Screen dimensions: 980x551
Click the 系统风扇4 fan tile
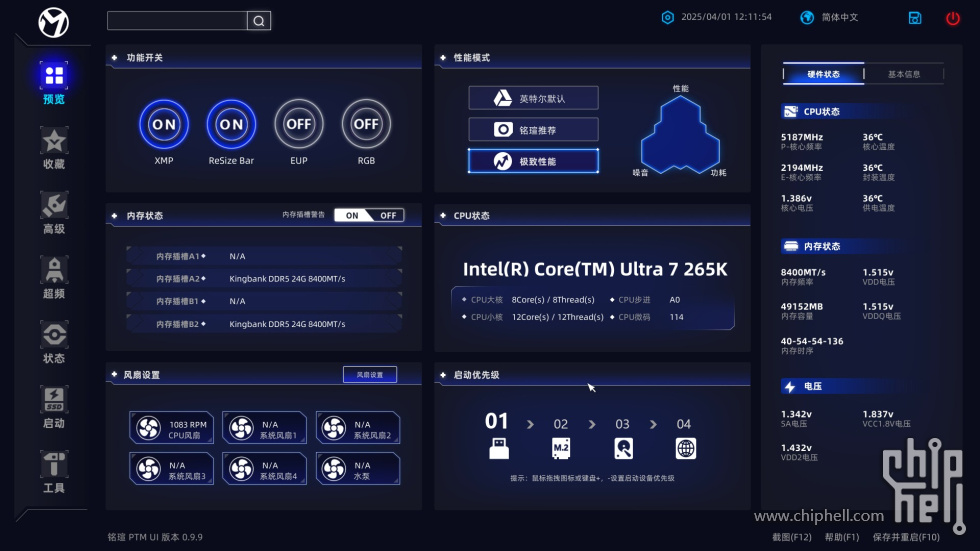click(264, 469)
